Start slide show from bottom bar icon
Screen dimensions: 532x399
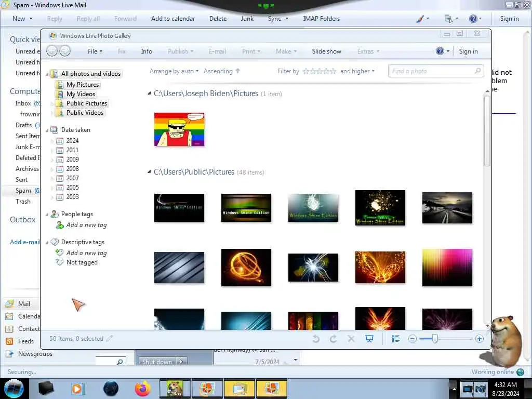(369, 339)
